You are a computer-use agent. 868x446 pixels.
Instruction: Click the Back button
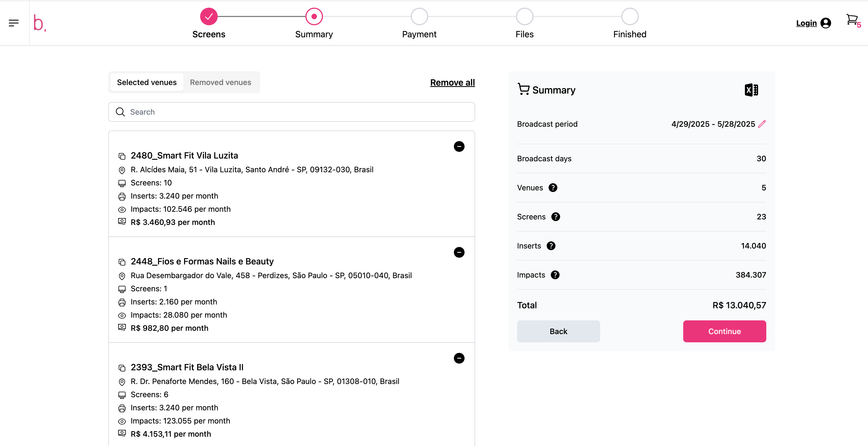point(558,331)
